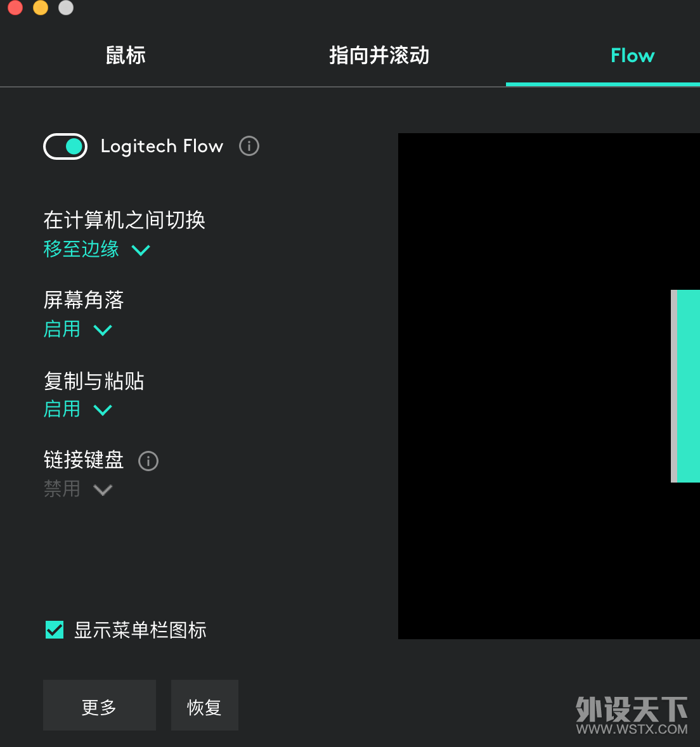Select the Flow tab
Image resolution: width=700 pixels, height=747 pixels.
632,56
